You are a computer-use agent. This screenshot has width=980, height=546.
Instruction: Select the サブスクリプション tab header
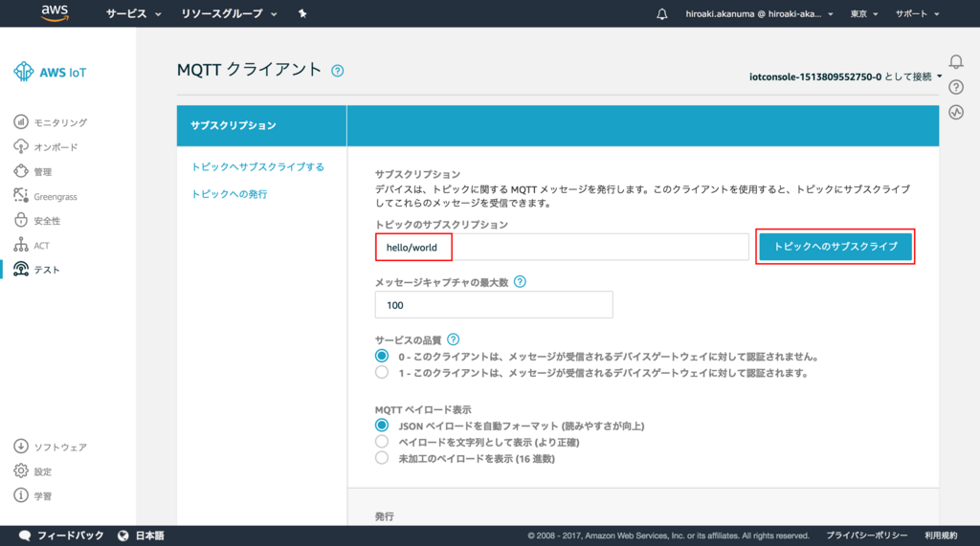coord(261,125)
